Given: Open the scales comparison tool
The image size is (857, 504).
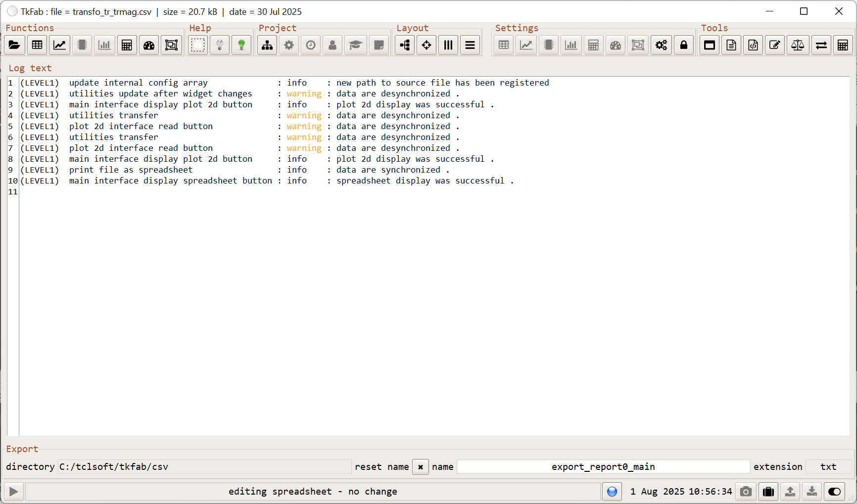Looking at the screenshot, I should pos(798,45).
